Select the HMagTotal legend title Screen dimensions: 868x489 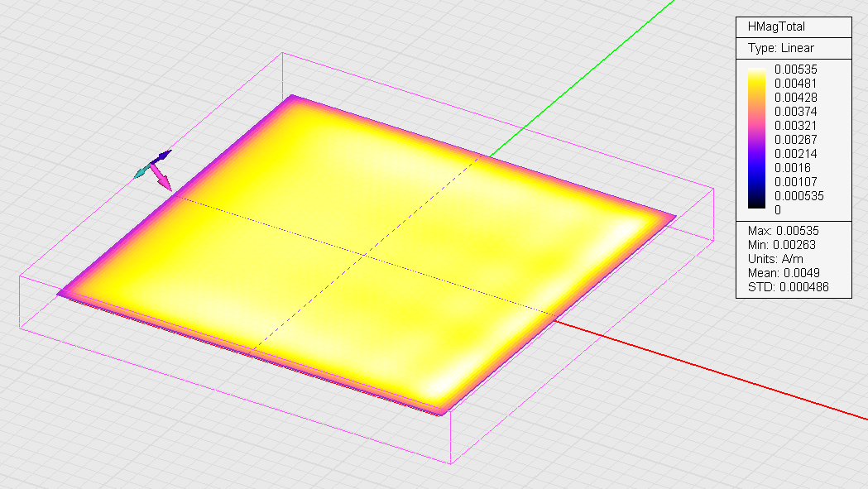(x=776, y=26)
